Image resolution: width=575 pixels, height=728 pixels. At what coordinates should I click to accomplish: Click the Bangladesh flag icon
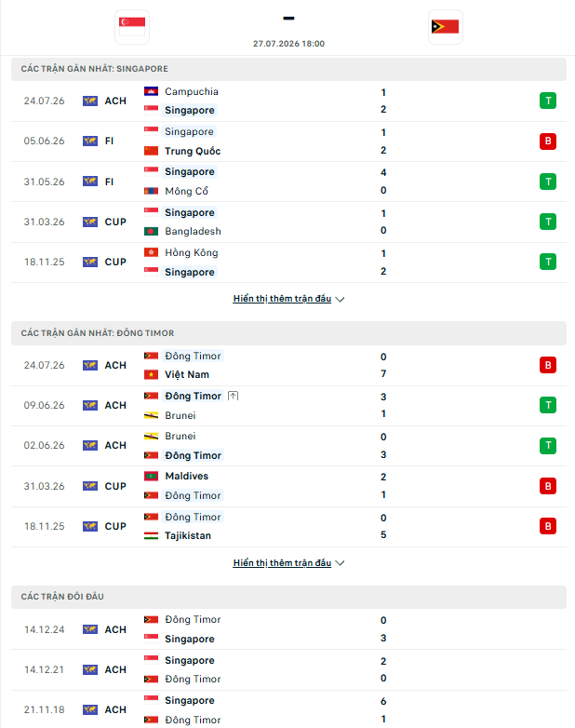click(151, 231)
